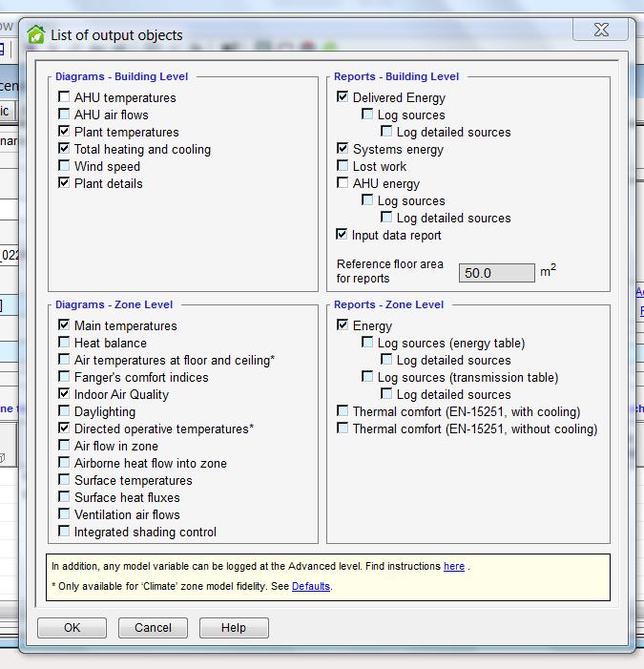The width and height of the screenshot is (644, 669).
Task: Enable Daylighting diagram checkbox
Action: pos(64,411)
